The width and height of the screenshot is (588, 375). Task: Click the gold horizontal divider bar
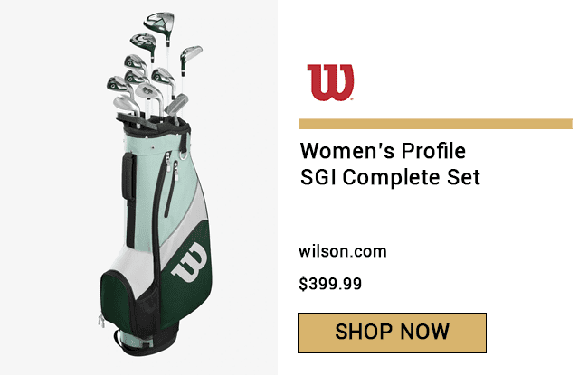pyautogui.click(x=435, y=124)
